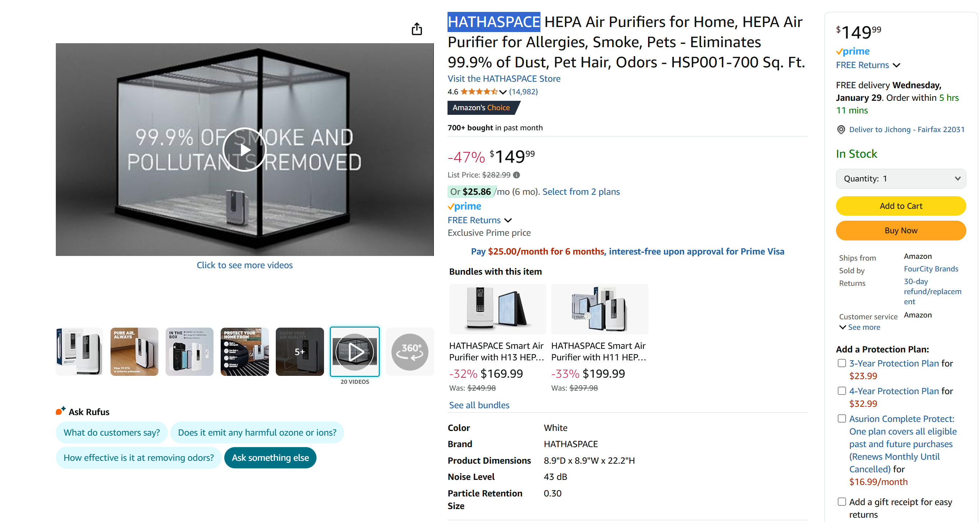Open the 5+ more images thumbnail
This screenshot has width=980, height=522.
click(x=300, y=352)
